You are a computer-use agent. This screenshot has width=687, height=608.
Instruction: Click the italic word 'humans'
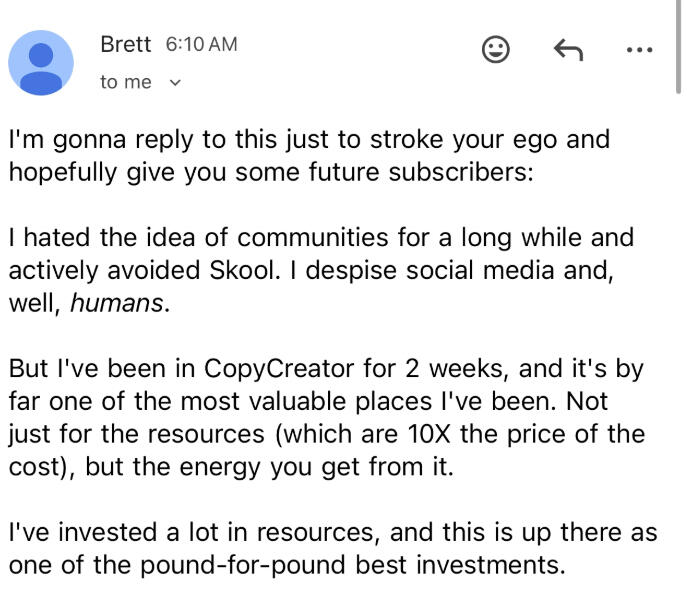click(x=115, y=303)
